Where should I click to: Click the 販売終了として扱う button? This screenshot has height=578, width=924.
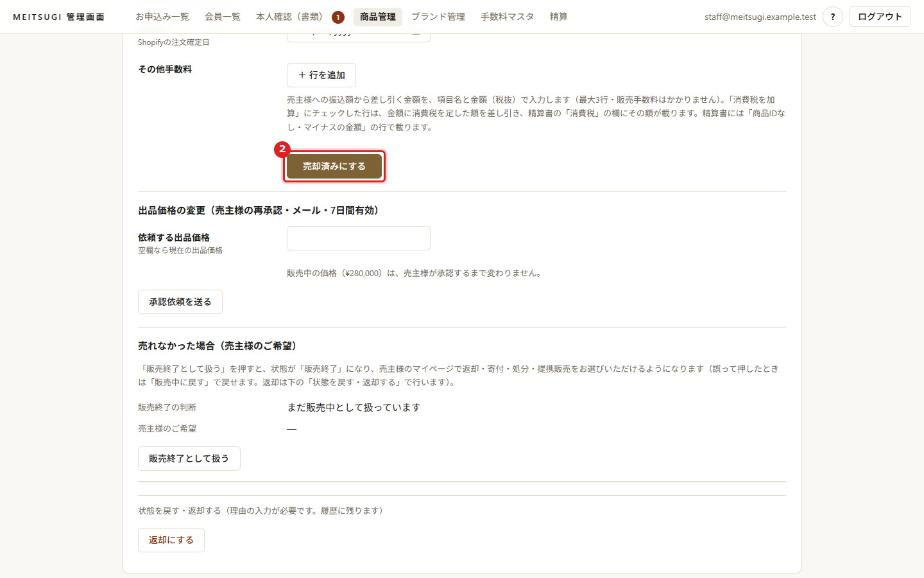[189, 459]
